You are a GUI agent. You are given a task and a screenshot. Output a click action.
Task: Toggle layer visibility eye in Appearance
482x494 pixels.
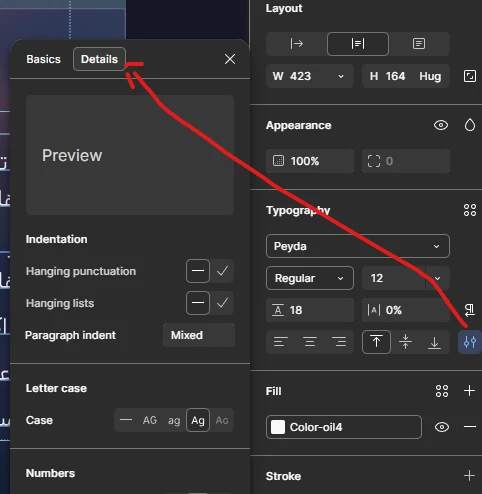point(441,125)
